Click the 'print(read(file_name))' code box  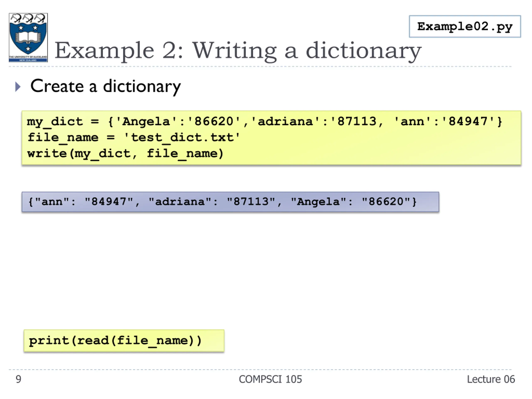[x=124, y=341]
